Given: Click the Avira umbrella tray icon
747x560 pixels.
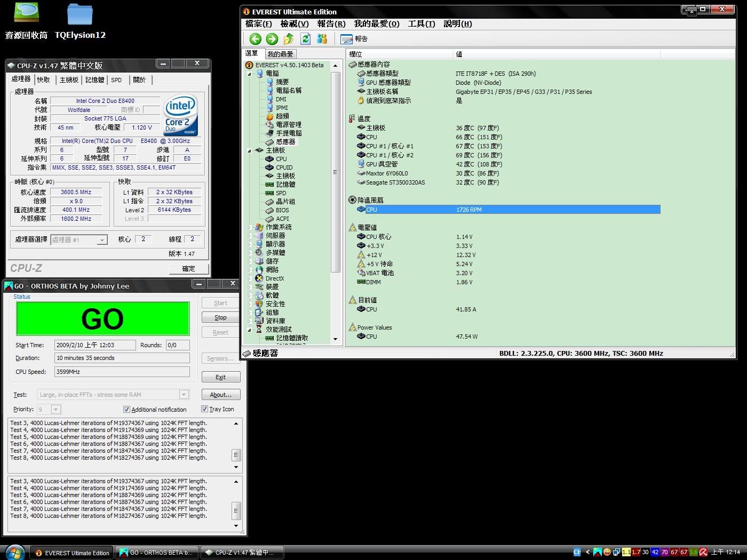Looking at the screenshot, I should tap(703, 553).
